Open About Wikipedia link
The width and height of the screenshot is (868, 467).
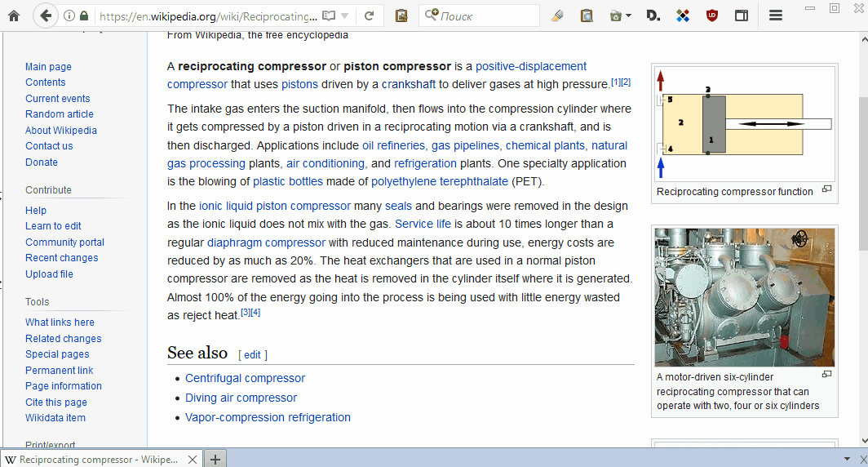coord(61,130)
